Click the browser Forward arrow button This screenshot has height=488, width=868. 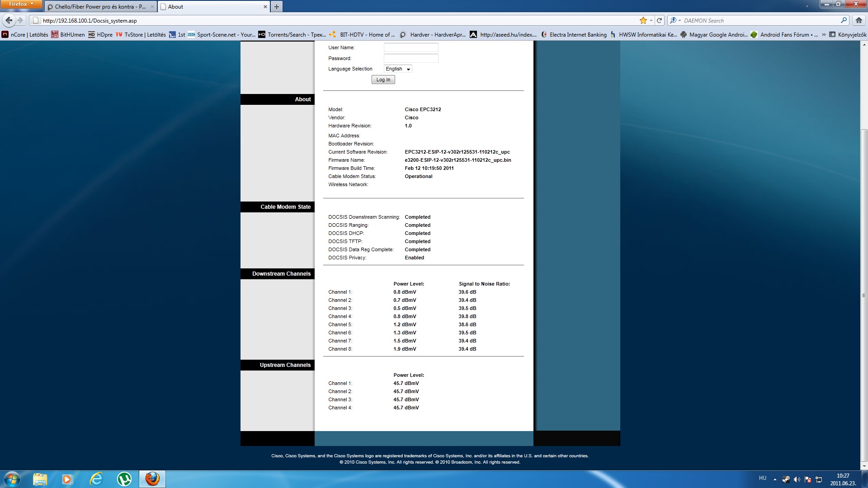tap(20, 20)
